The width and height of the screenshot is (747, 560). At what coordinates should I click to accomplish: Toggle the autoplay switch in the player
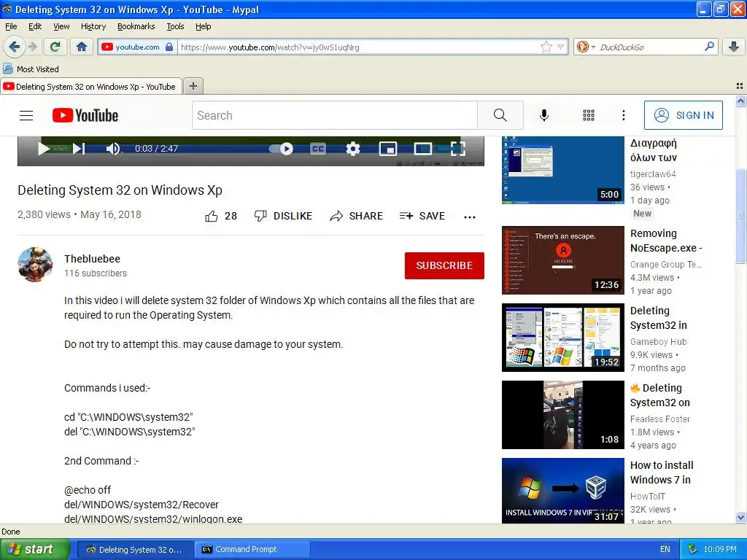pyautogui.click(x=281, y=149)
